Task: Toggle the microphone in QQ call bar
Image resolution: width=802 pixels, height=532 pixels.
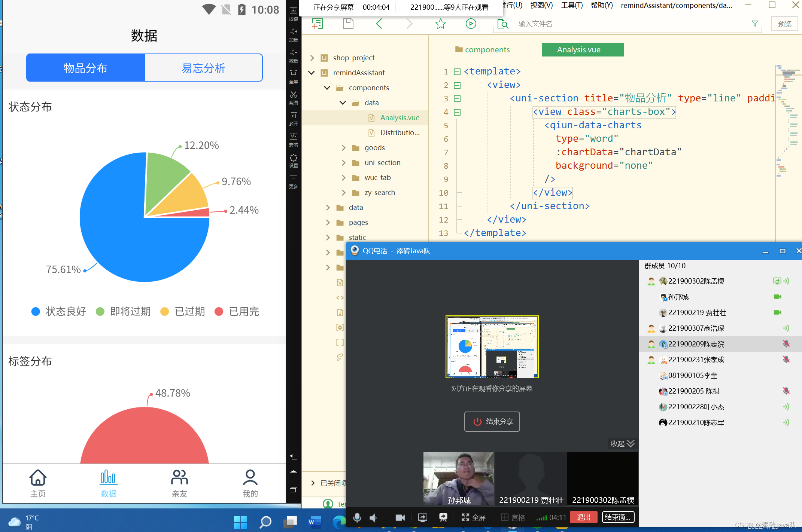Action: coord(357,517)
